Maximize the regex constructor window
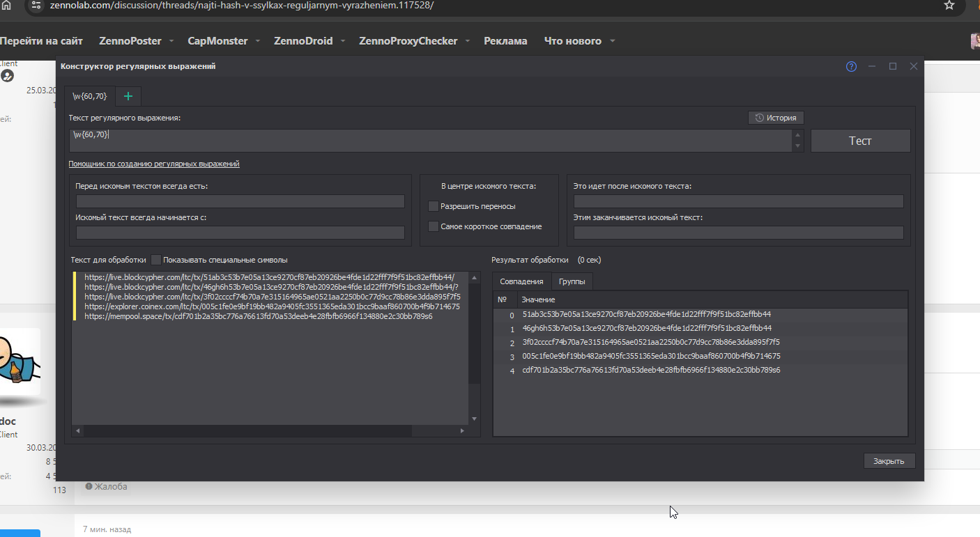This screenshot has height=537, width=980. (892, 67)
